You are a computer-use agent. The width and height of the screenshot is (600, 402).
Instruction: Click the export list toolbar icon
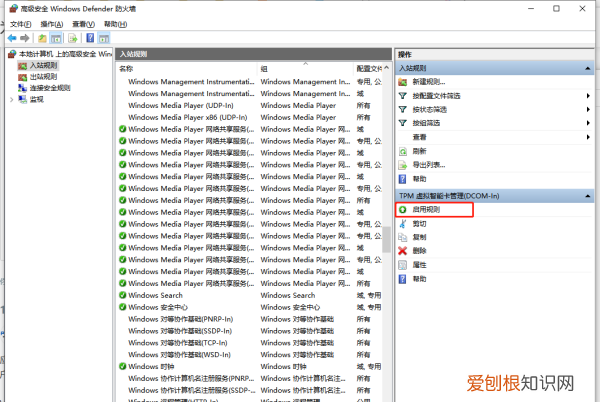tap(73, 38)
